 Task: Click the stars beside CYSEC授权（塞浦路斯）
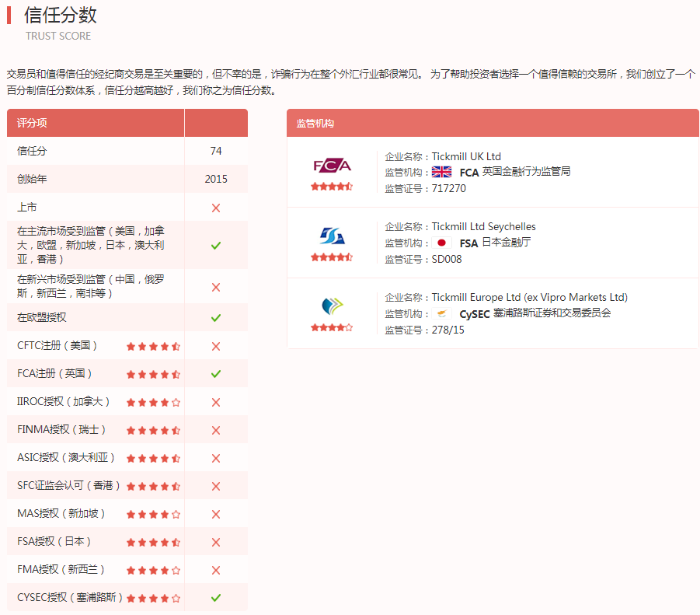point(154,599)
